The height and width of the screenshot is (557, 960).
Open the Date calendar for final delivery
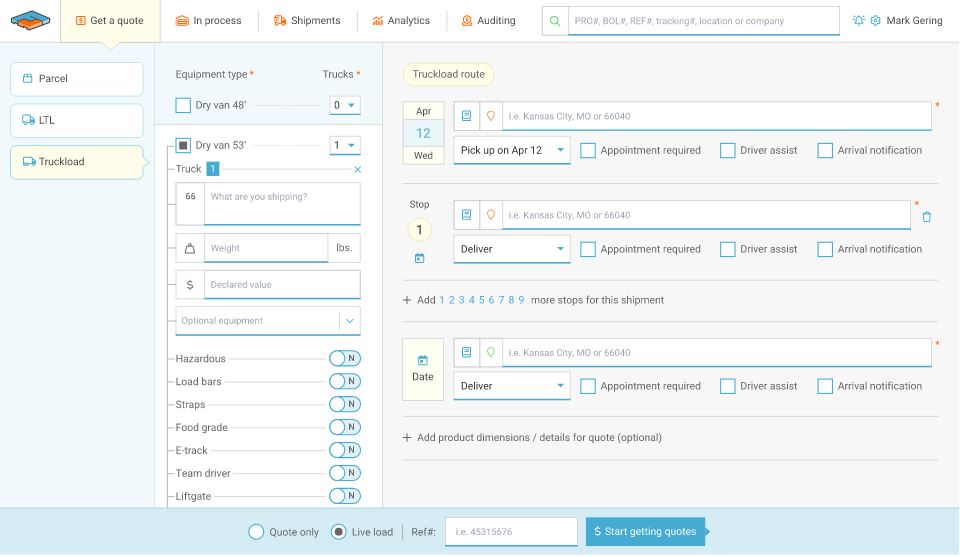422,369
